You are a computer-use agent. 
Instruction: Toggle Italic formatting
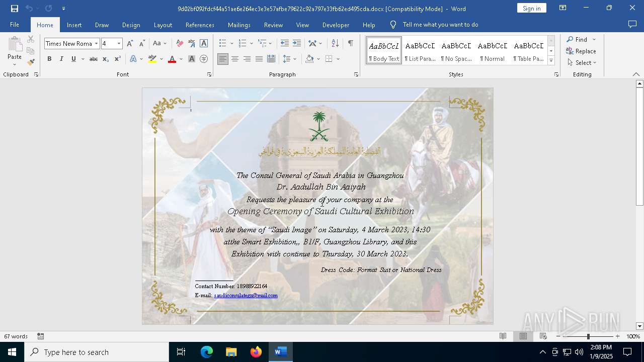[x=61, y=59]
